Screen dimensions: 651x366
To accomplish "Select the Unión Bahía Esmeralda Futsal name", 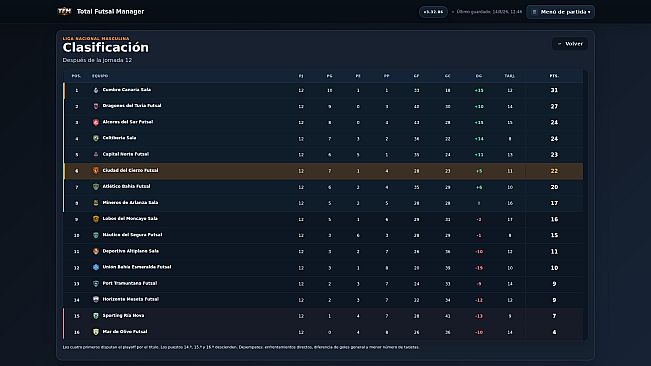I will [x=137, y=267].
